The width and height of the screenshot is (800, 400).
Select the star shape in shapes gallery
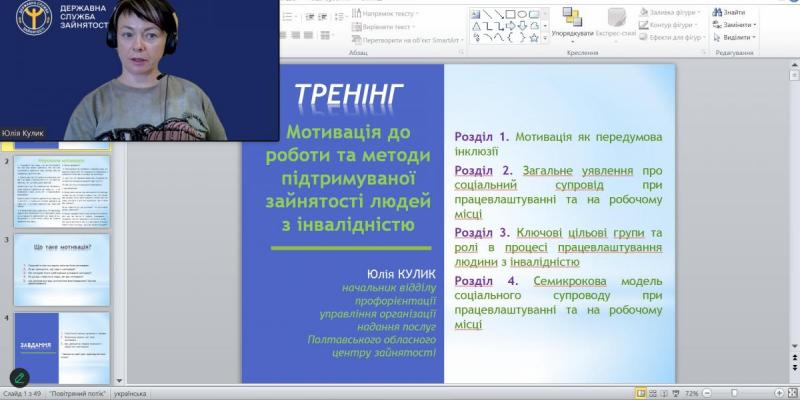pos(534,37)
